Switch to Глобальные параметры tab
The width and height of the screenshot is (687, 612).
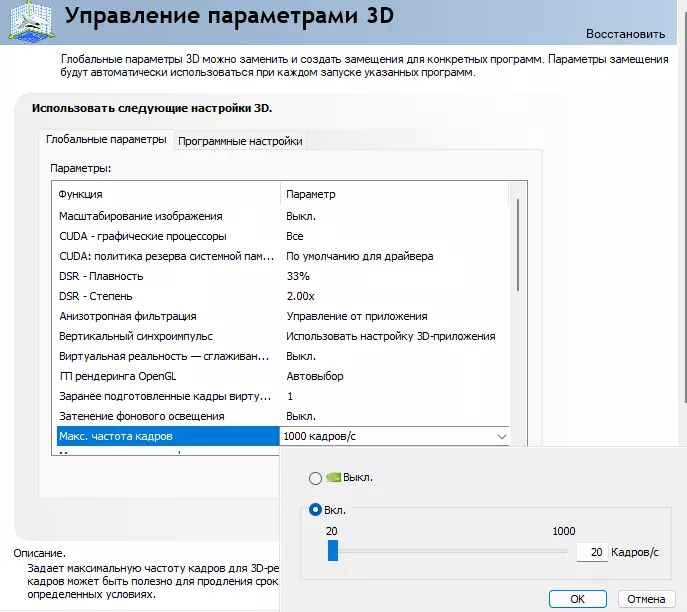(x=106, y=140)
